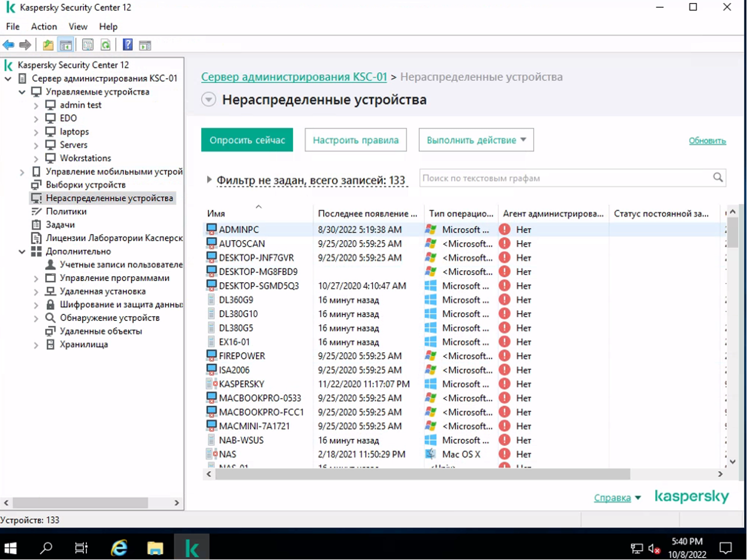Click the device list horizontal scrollbar thumb
Viewport: 747px width, 560px height.
(423, 474)
